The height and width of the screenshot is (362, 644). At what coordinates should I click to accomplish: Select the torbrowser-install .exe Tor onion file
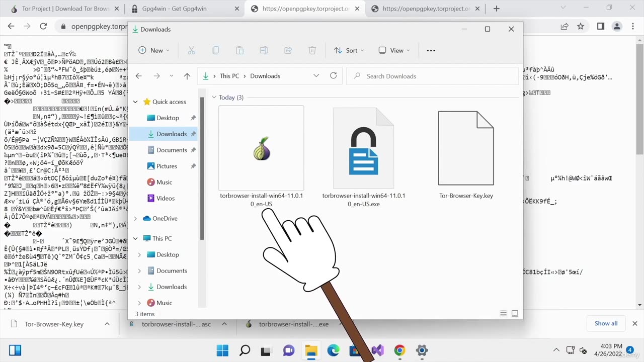coord(262,157)
